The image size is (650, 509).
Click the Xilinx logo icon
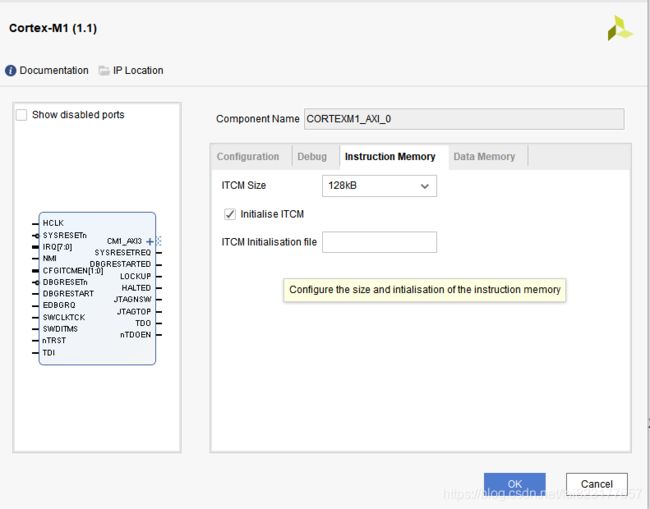620,28
